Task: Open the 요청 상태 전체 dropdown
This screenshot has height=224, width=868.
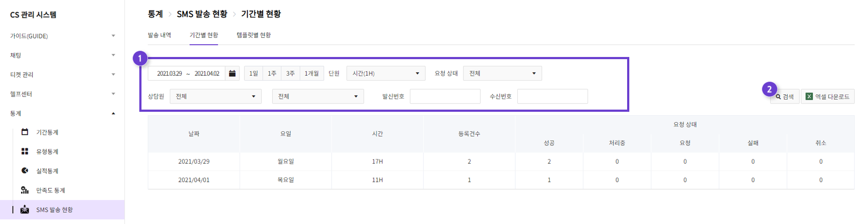Action: tap(503, 74)
